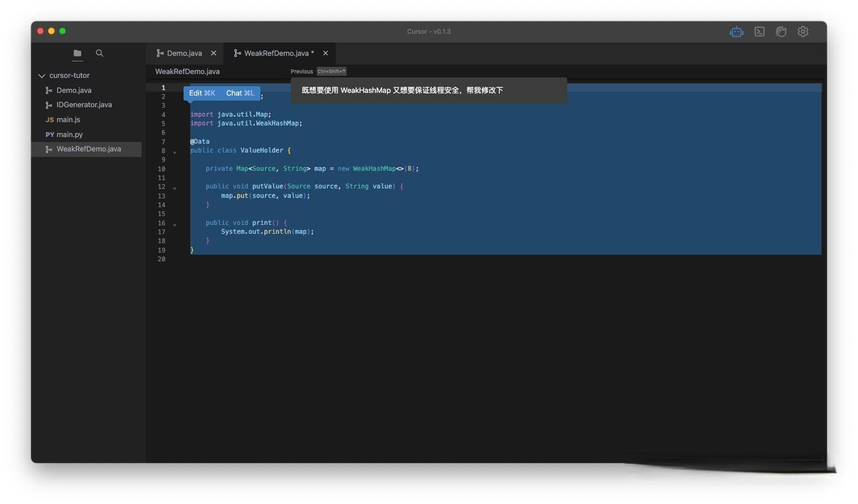Click 'import java.util.WeakHashMap;' line
The width and height of the screenshot is (858, 504).
click(246, 123)
